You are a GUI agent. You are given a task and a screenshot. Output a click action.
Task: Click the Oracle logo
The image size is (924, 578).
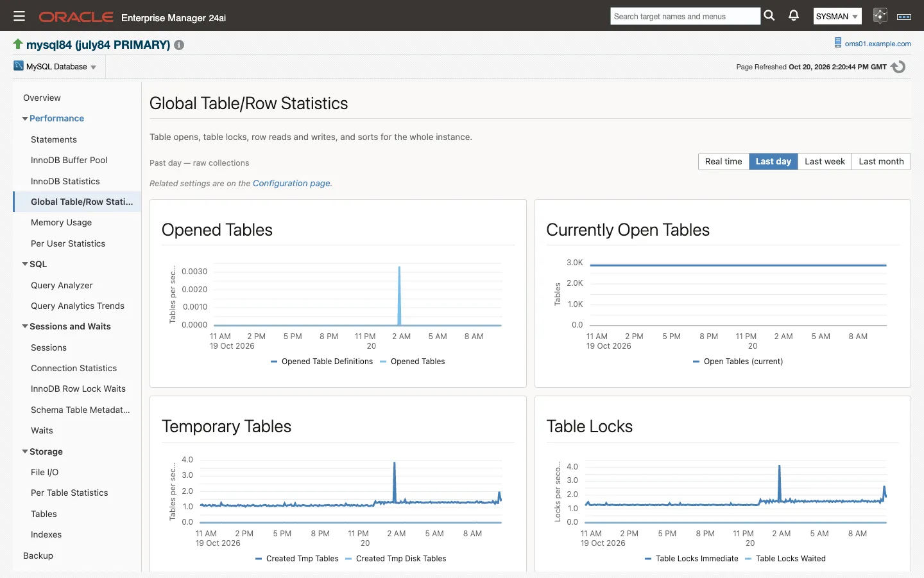76,17
